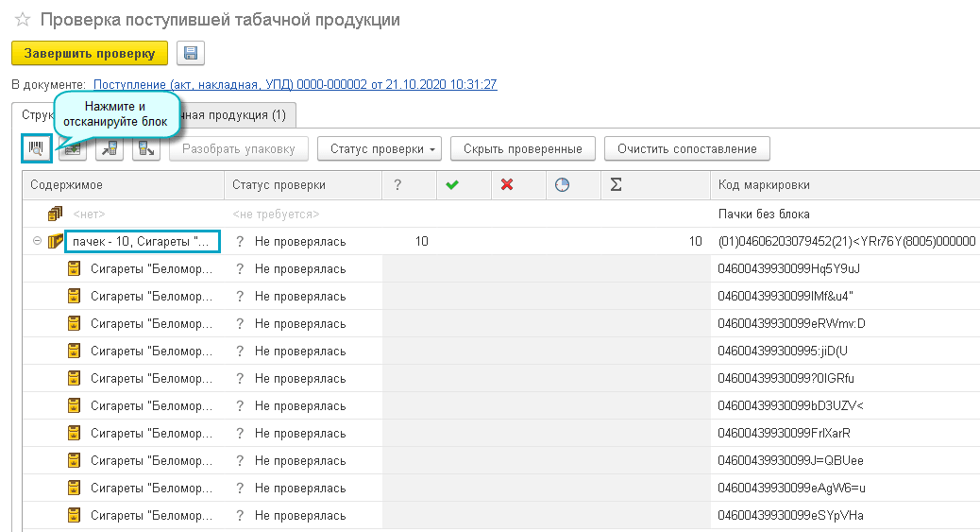This screenshot has height=532, width=980.
Task: Click the floppy disk save icon
Action: click(190, 53)
